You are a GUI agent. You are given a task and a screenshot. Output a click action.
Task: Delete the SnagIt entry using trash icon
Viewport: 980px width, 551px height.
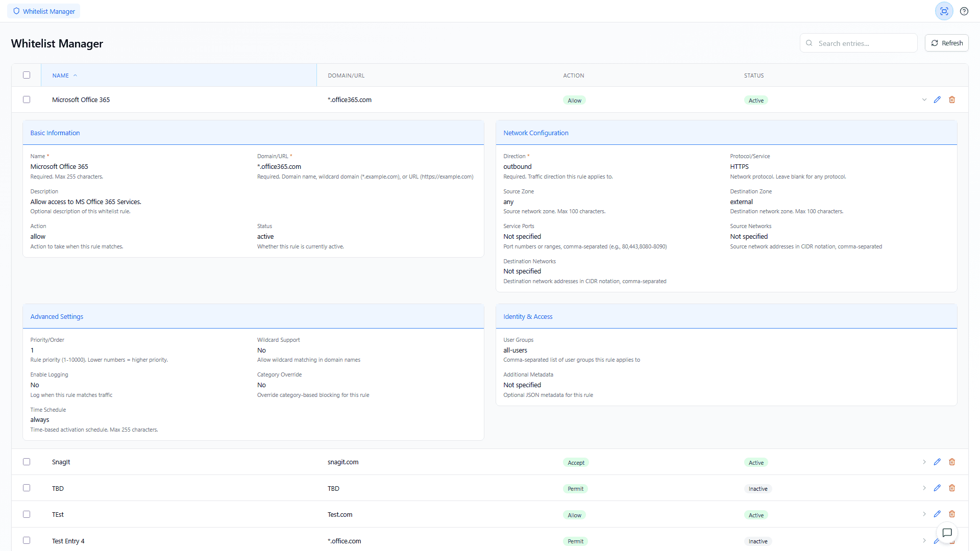[952, 462]
